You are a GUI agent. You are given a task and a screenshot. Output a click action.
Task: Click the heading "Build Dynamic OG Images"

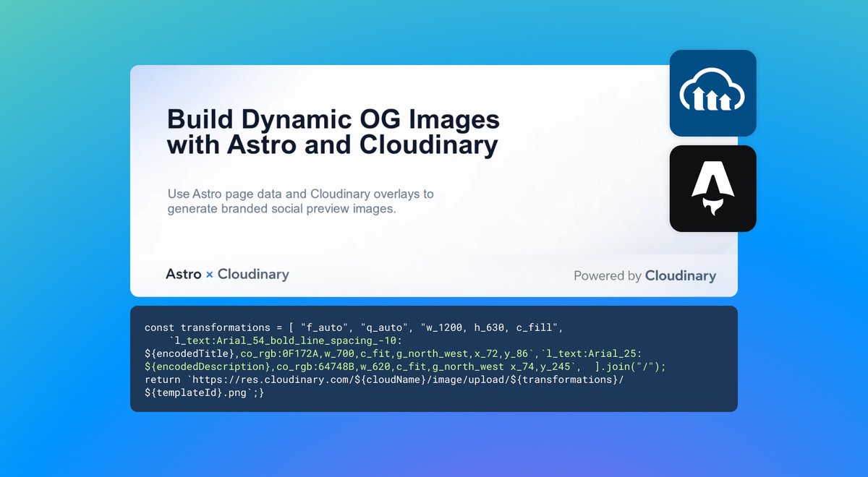point(333,120)
